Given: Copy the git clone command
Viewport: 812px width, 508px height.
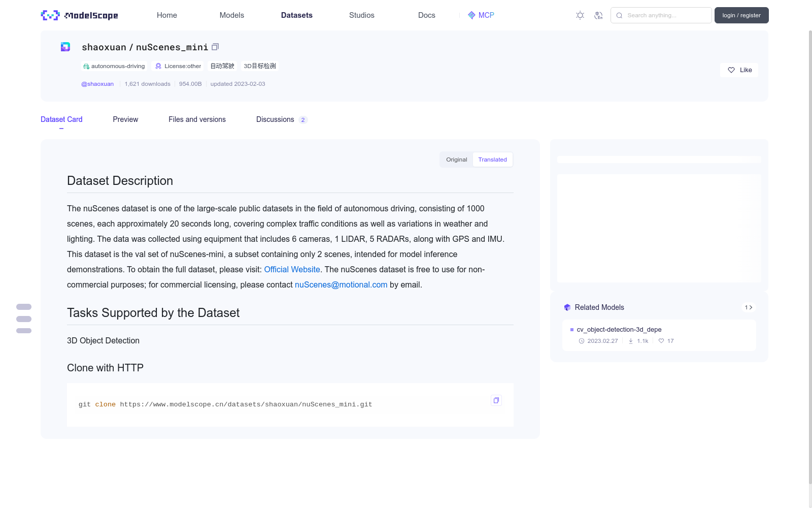Looking at the screenshot, I should (x=496, y=400).
